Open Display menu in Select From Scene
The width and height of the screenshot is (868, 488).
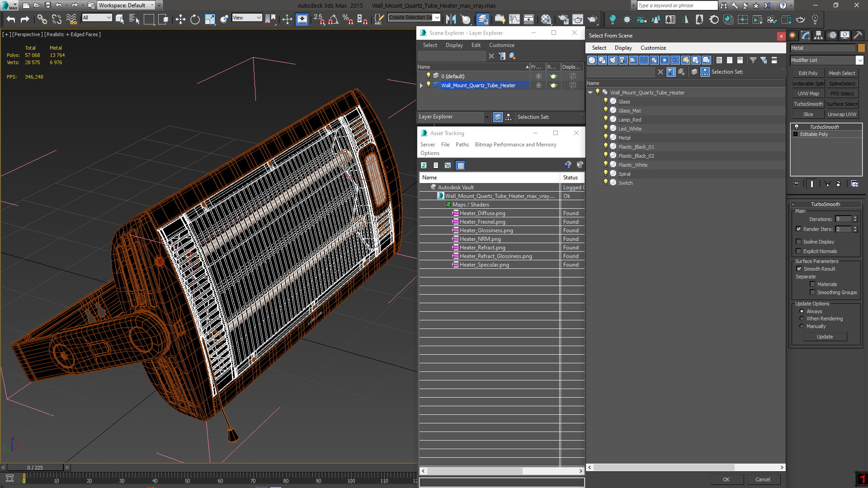click(623, 48)
